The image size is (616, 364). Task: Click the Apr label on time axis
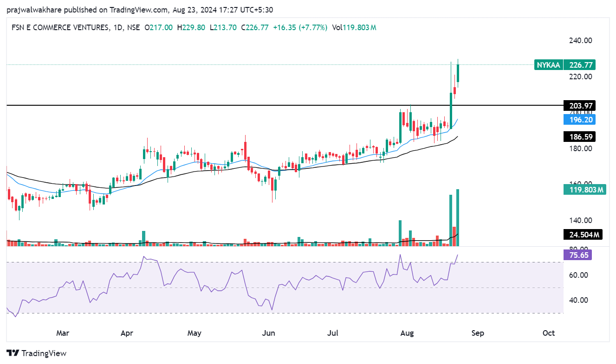[127, 333]
